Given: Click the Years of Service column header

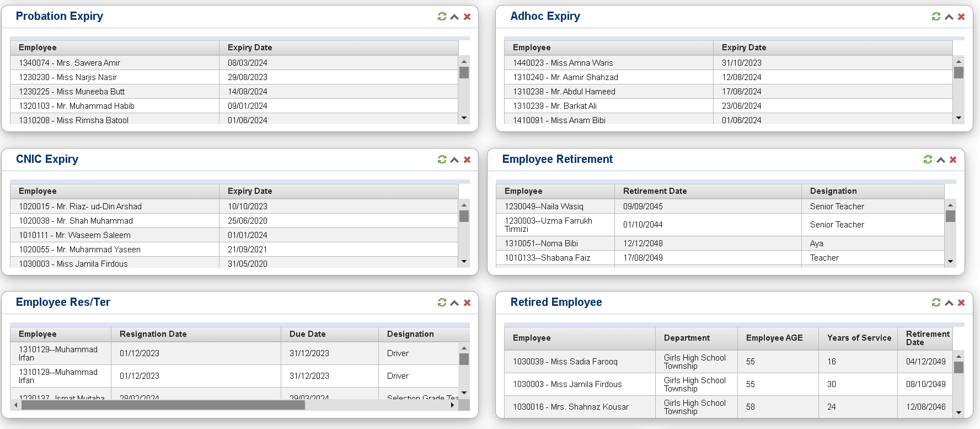Looking at the screenshot, I should point(859,338).
